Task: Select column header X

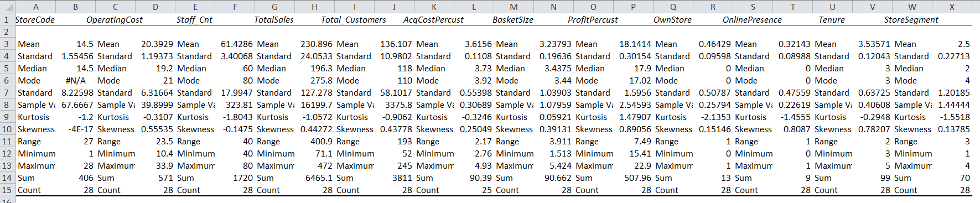Action: pyautogui.click(x=952, y=7)
